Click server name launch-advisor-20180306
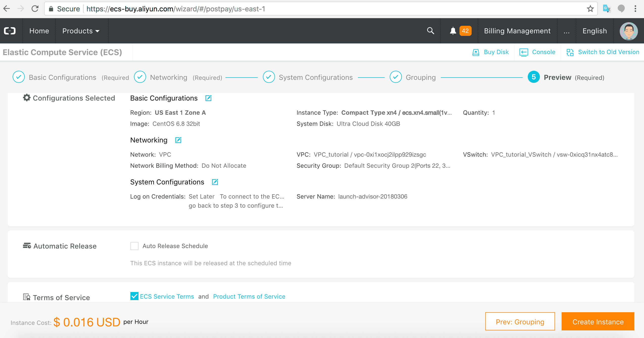The height and width of the screenshot is (338, 644). pos(373,197)
